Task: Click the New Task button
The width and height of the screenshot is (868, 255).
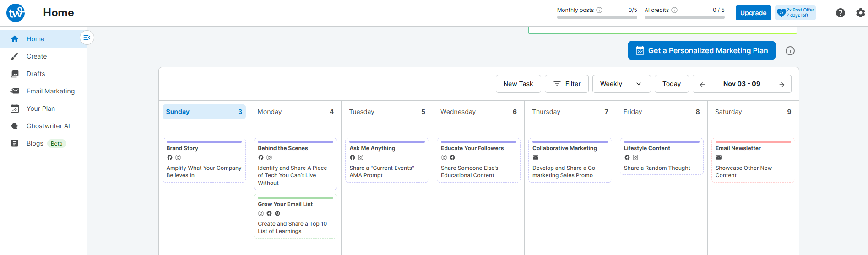Action: (518, 84)
